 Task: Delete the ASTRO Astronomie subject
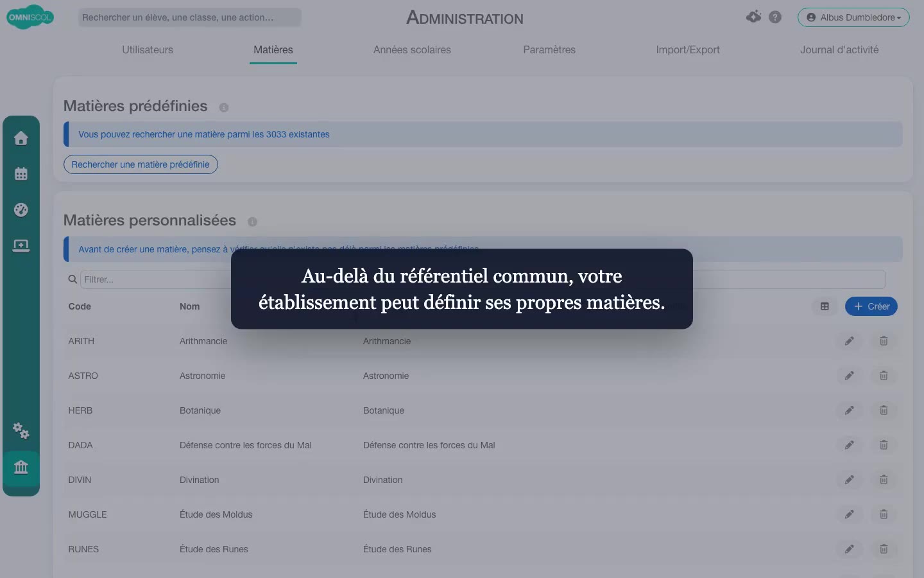click(x=884, y=376)
